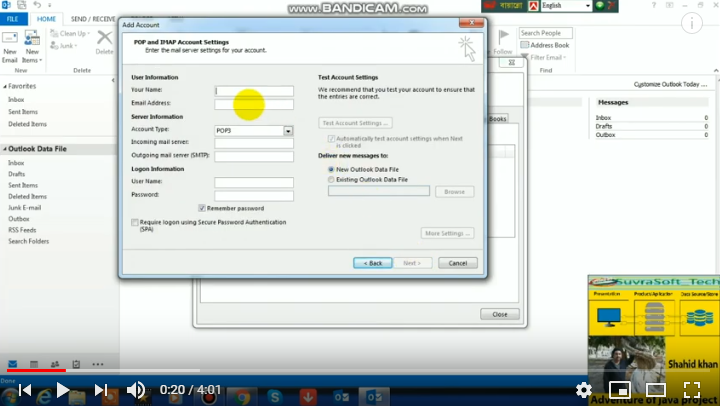Expand the Account Type dropdown
The height and width of the screenshot is (406, 720).
coord(288,130)
